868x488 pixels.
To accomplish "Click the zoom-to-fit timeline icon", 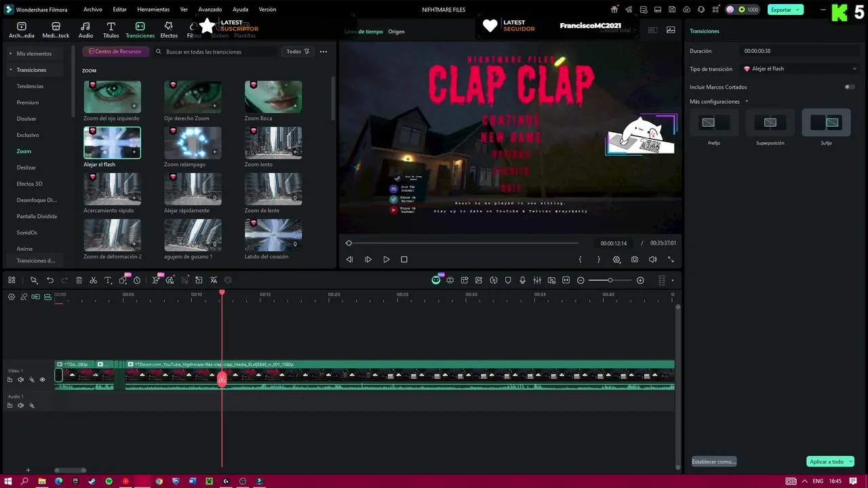I will [x=566, y=280].
